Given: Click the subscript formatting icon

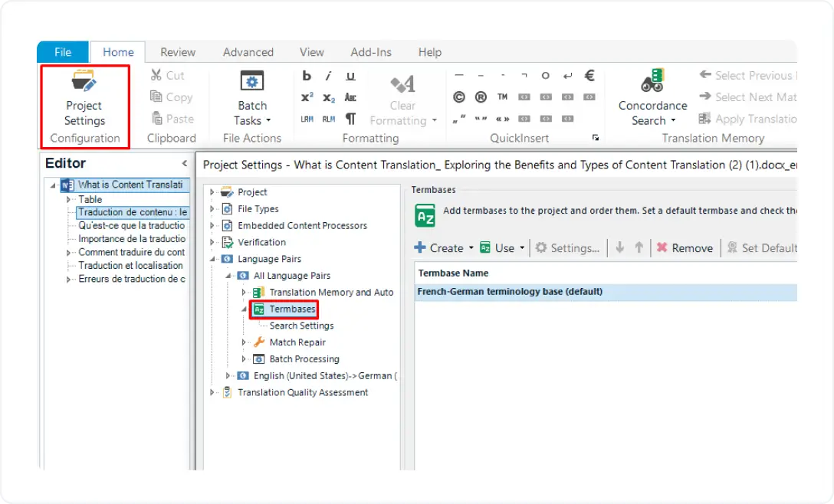Looking at the screenshot, I should click(328, 98).
